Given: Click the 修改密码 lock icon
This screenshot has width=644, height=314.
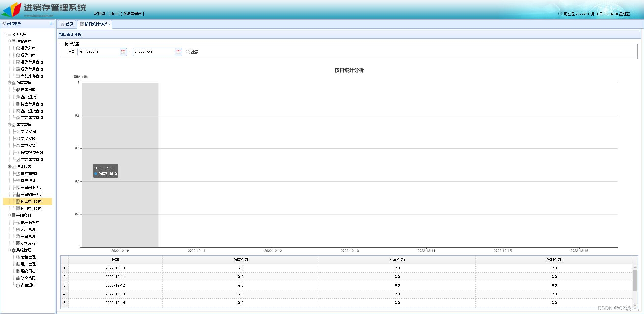Looking at the screenshot, I should pyautogui.click(x=18, y=278).
